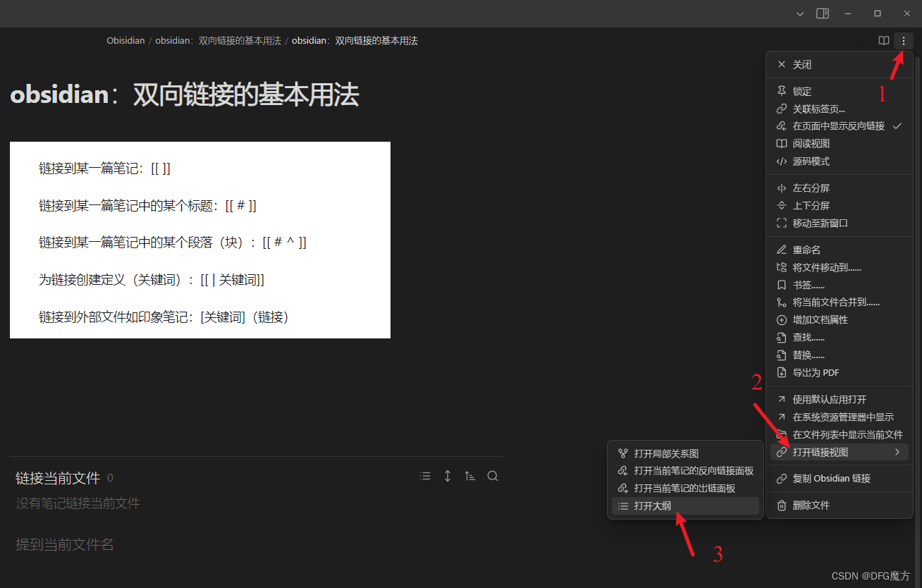Choose 复制 Obsidian 链接
The height and width of the screenshot is (588, 922).
pos(840,479)
